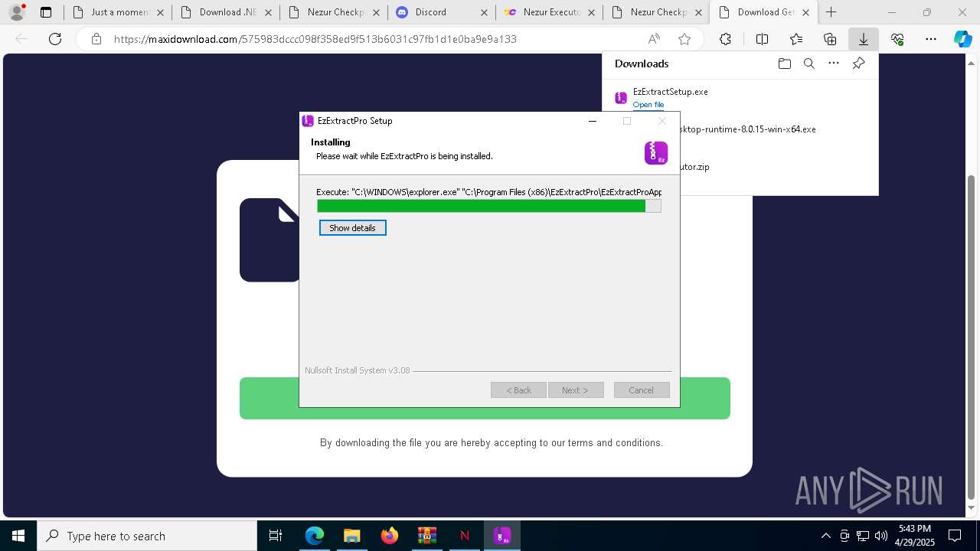The width and height of the screenshot is (980, 551).
Task: Click the maxidownload.com address bar
Action: (x=315, y=39)
